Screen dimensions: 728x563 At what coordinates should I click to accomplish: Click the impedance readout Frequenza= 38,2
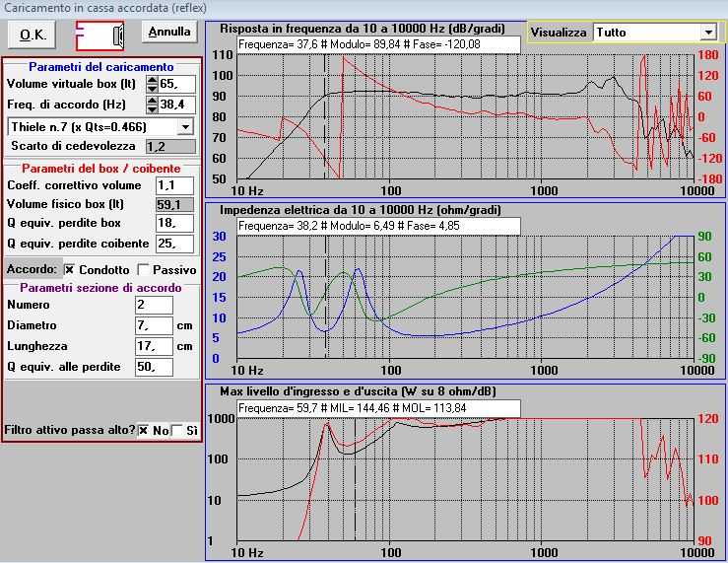click(379, 226)
